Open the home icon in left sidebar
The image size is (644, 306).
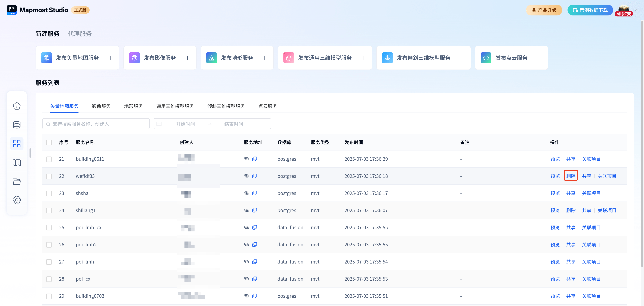[x=17, y=106]
